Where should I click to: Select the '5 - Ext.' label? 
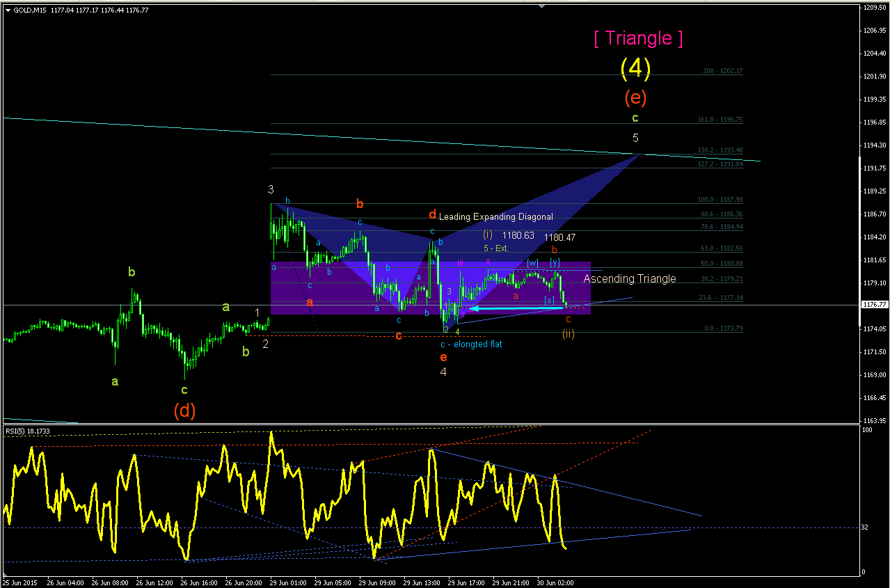495,248
